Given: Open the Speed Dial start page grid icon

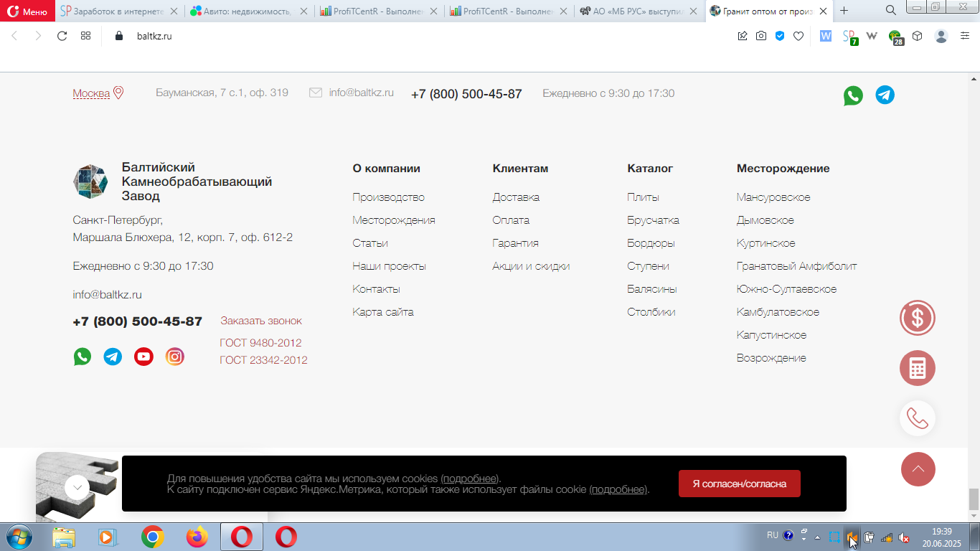Looking at the screenshot, I should (85, 36).
